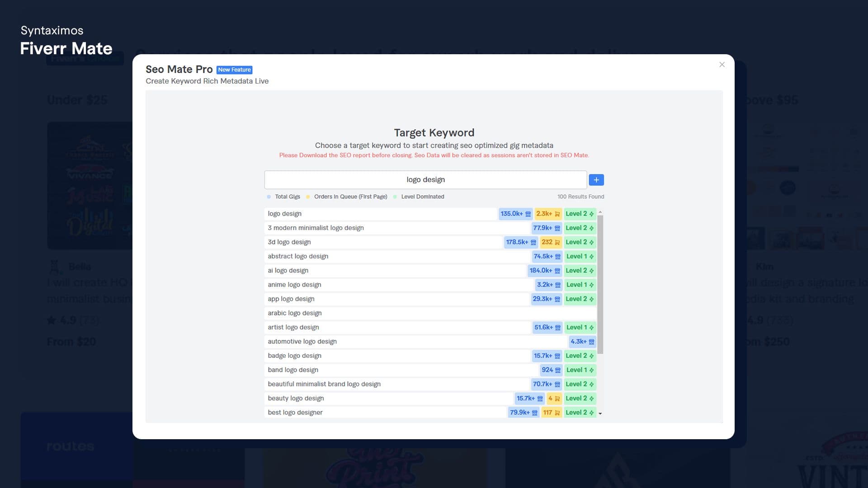Click 15.7k+ badge for 'beauty logo design'
Screen dimensions: 868x488
pos(530,399)
